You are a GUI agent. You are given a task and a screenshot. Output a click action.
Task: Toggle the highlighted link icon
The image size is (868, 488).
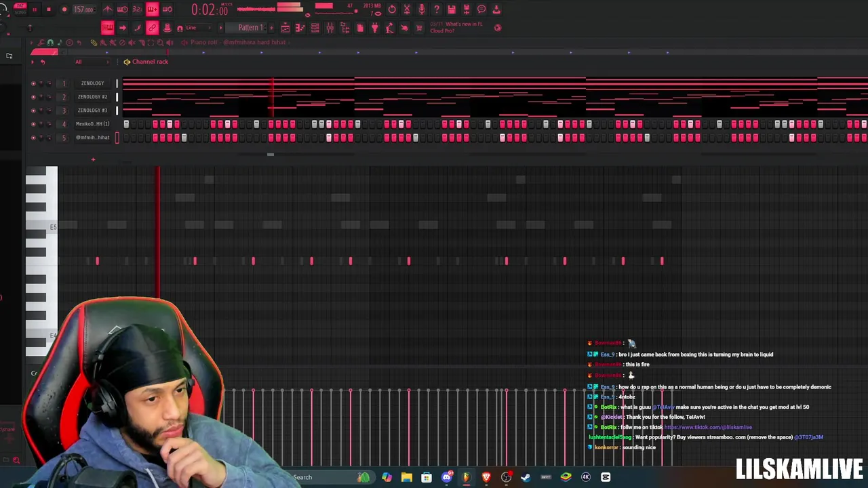[152, 28]
